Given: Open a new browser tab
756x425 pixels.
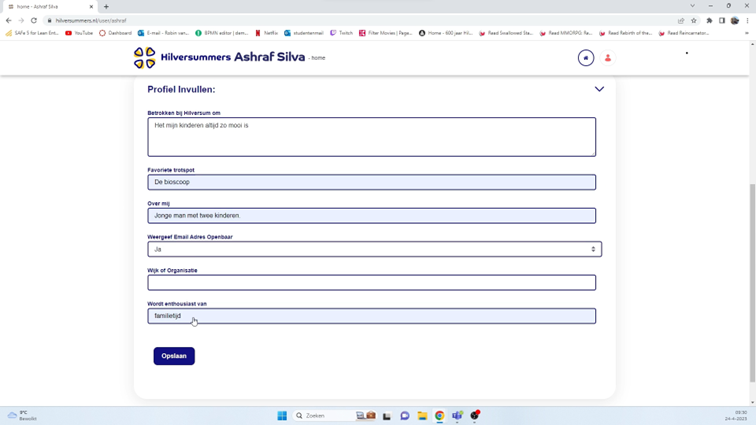Looking at the screenshot, I should click(106, 6).
